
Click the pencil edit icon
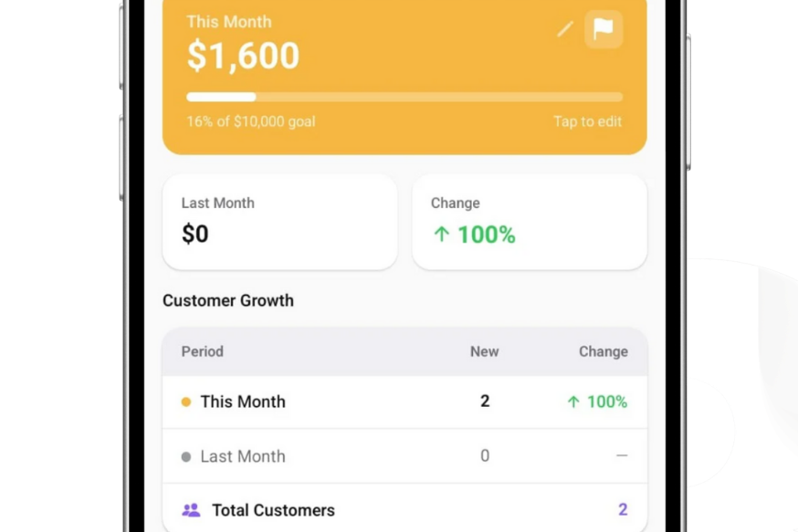565,29
